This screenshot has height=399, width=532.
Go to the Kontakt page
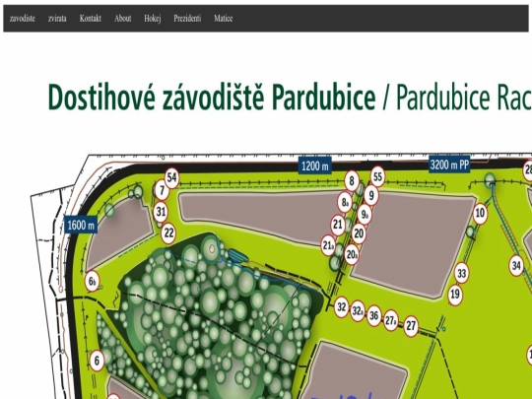click(x=91, y=19)
